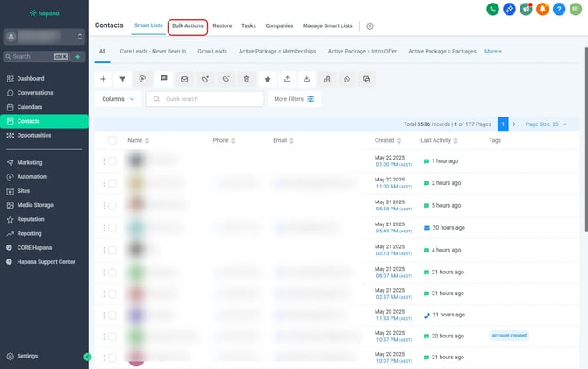Open the green phone dialer icon
The height and width of the screenshot is (369, 588).
click(x=494, y=9)
